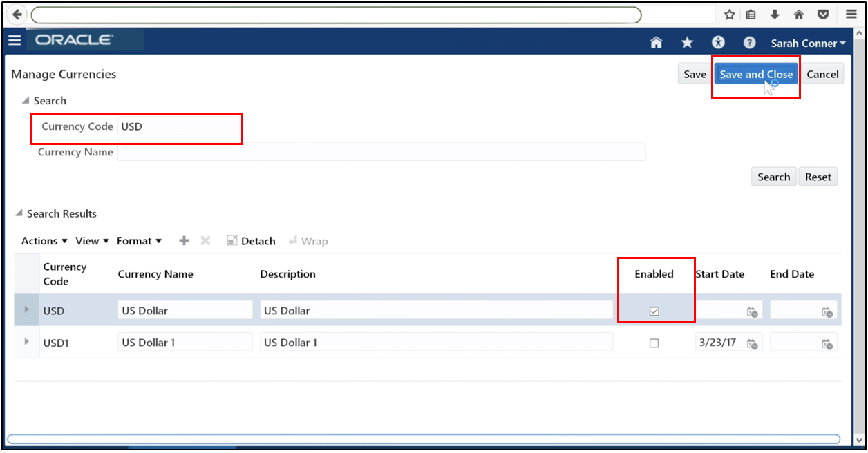Click the Home icon in the header
The width and height of the screenshot is (868, 453).
(x=655, y=42)
